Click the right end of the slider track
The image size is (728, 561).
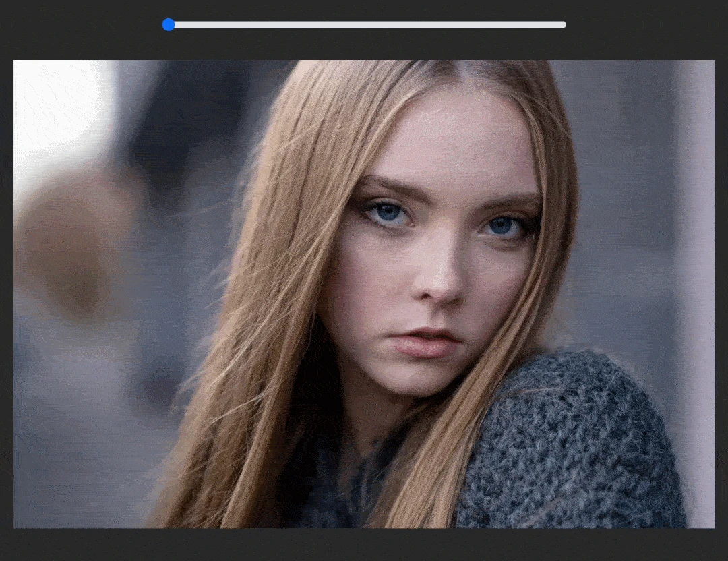pos(564,25)
